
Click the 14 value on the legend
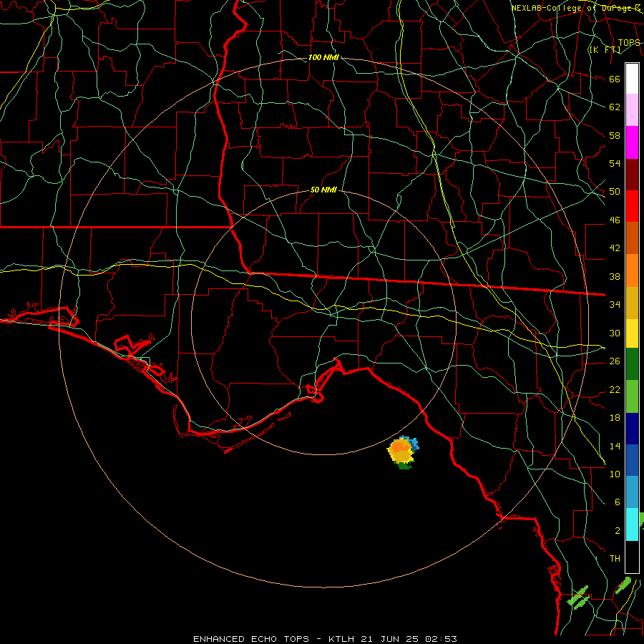click(615, 446)
